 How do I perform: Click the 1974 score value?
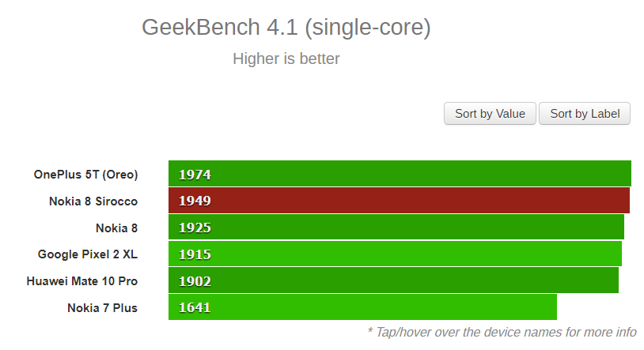pyautogui.click(x=195, y=175)
